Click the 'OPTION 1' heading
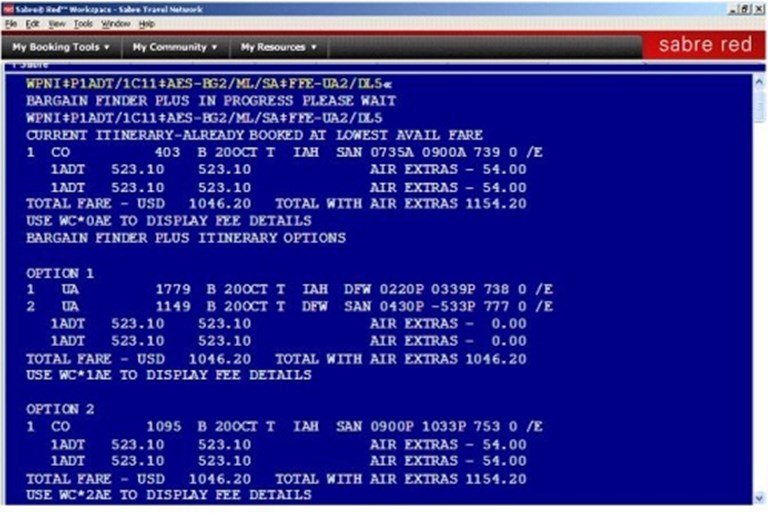 tap(60, 273)
